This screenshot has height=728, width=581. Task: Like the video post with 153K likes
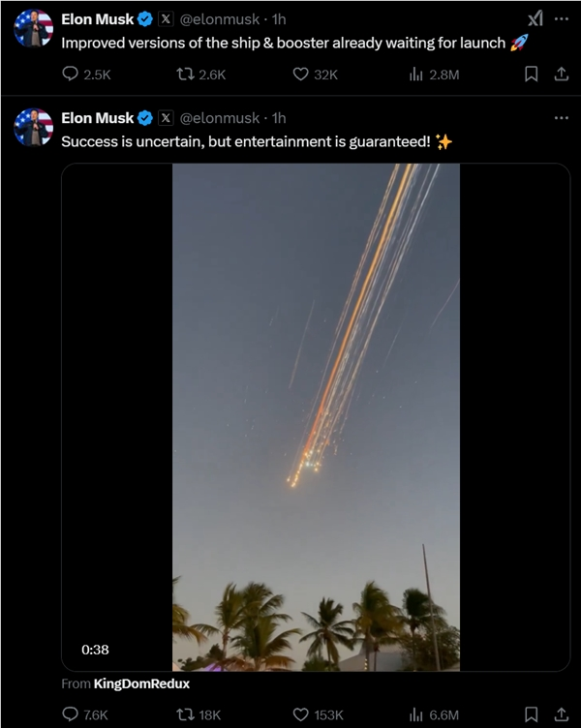[300, 714]
